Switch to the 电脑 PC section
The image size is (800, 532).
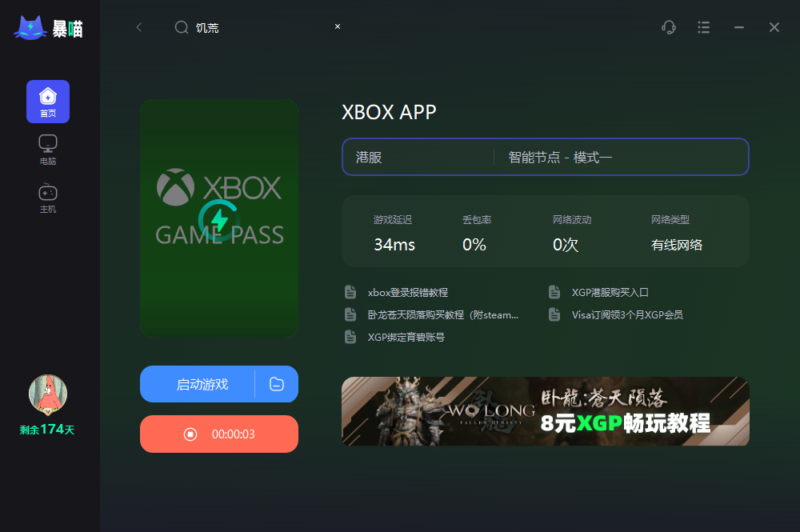[x=48, y=150]
